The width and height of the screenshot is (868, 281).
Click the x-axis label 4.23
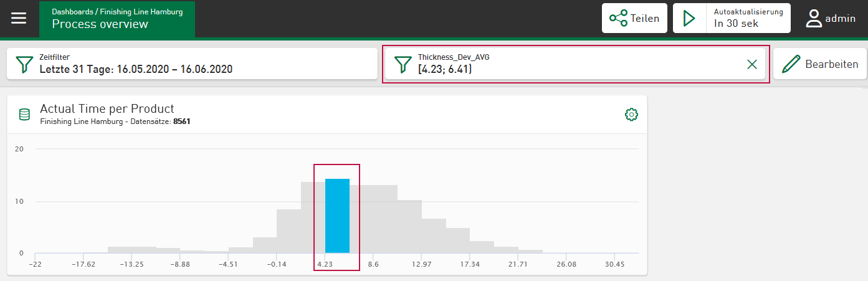325,264
